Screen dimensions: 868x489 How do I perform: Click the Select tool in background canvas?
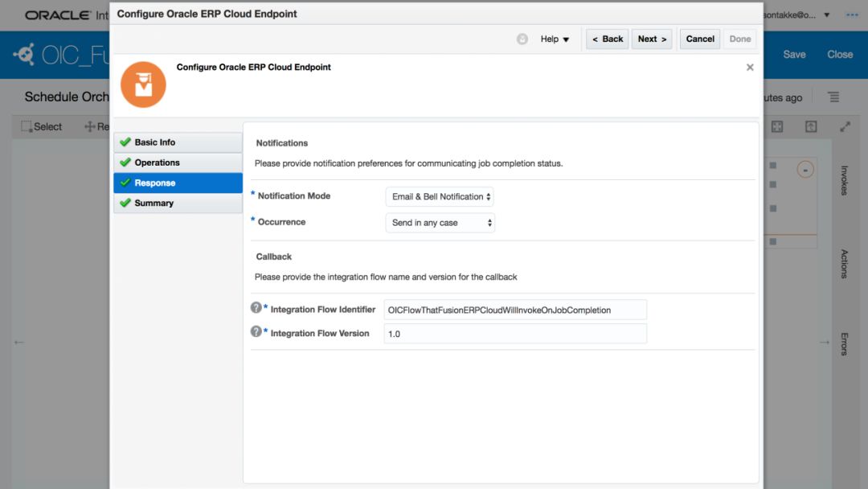coord(42,126)
